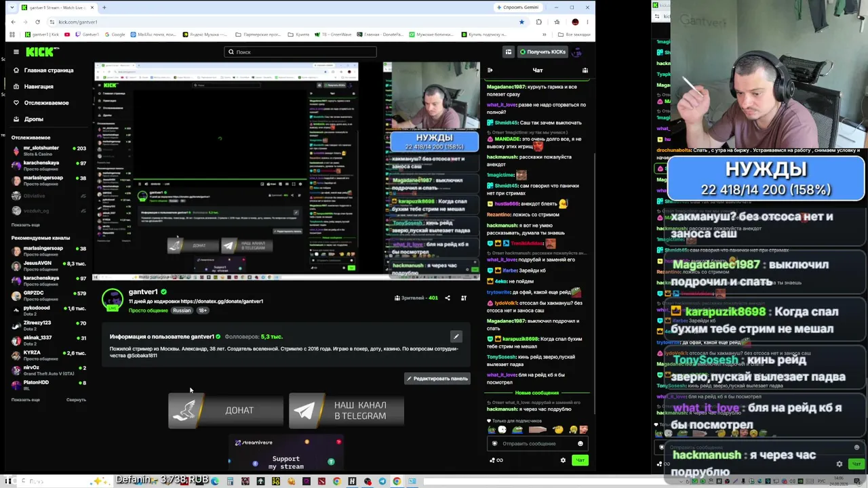Image resolution: width=868 pixels, height=488 pixels.
Task: Reload the page in browser
Action: (x=37, y=22)
